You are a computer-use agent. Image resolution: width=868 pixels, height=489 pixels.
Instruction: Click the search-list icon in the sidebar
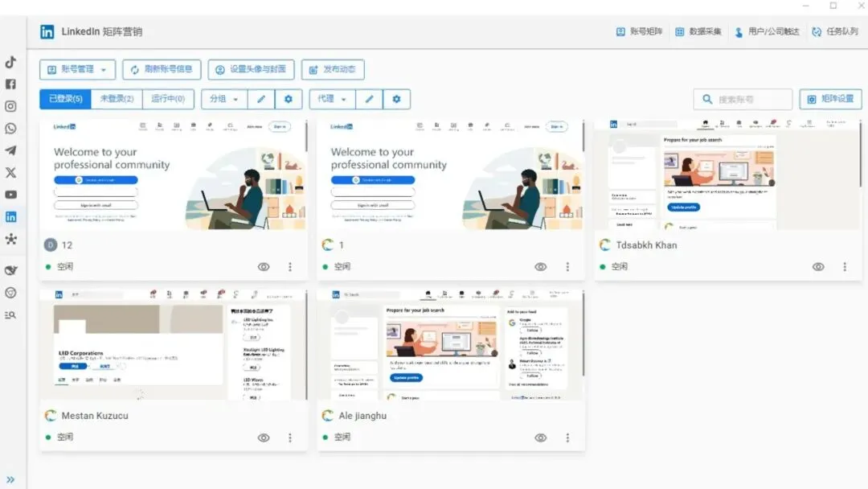pyautogui.click(x=10, y=314)
